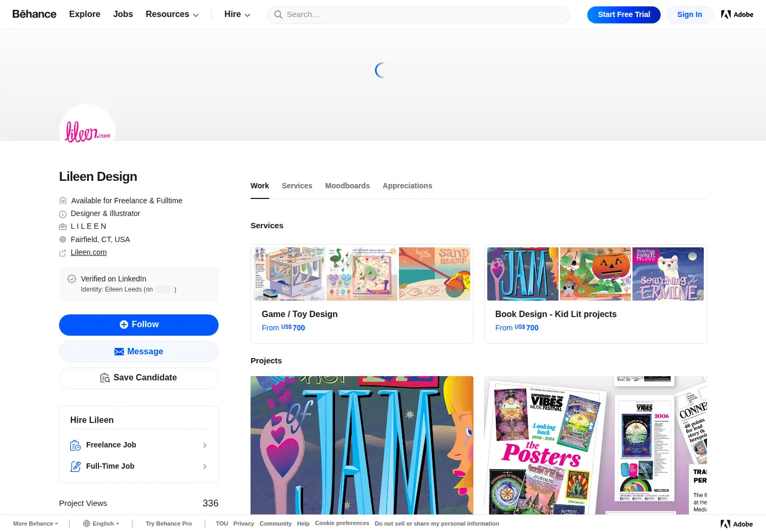Click the Designer & Illustrator occupation icon

[x=63, y=214]
